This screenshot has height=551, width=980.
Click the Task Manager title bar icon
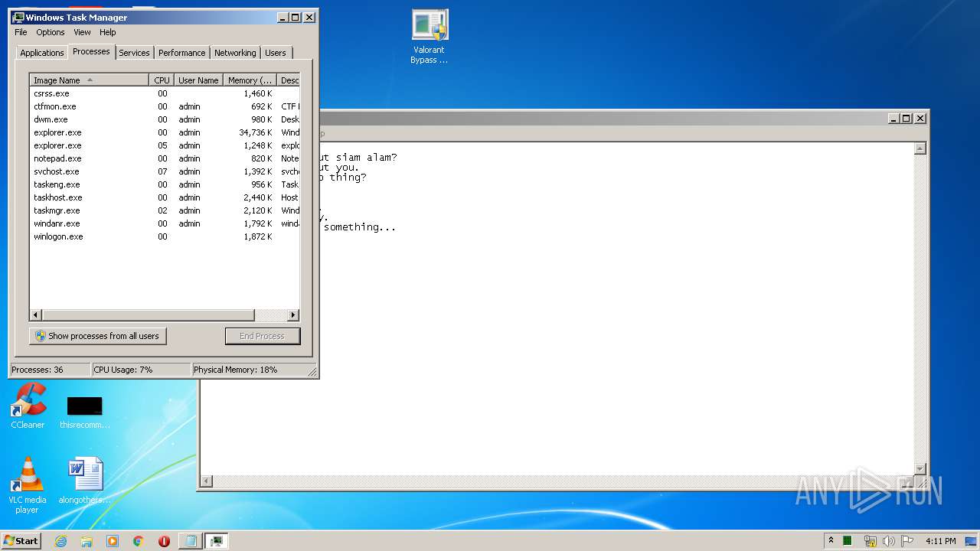point(18,17)
